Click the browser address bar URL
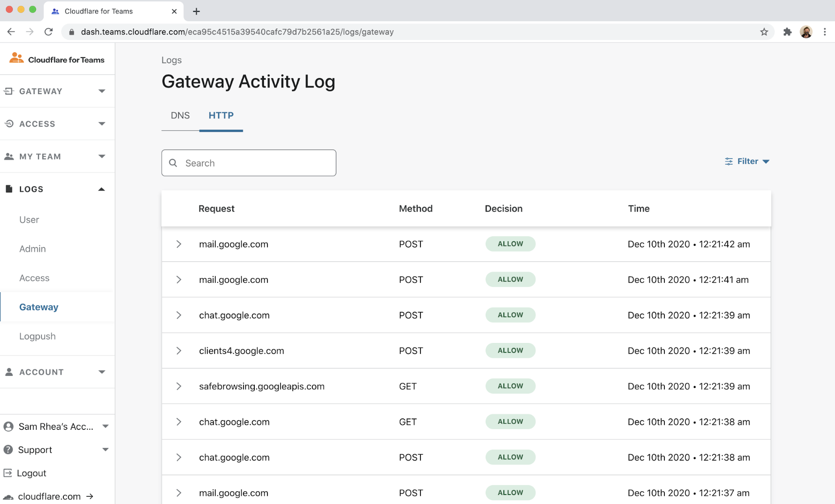Viewport: 835px width, 504px height. pyautogui.click(x=237, y=32)
